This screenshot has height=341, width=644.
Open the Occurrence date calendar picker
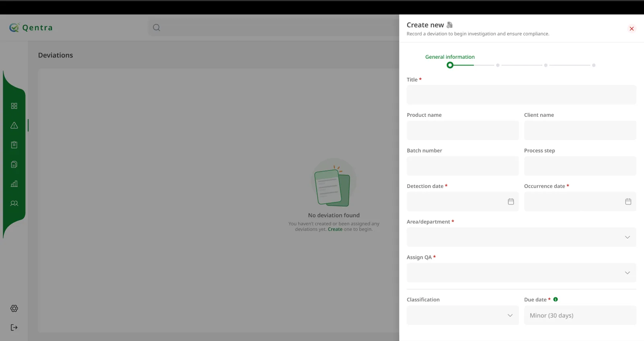coord(628,202)
